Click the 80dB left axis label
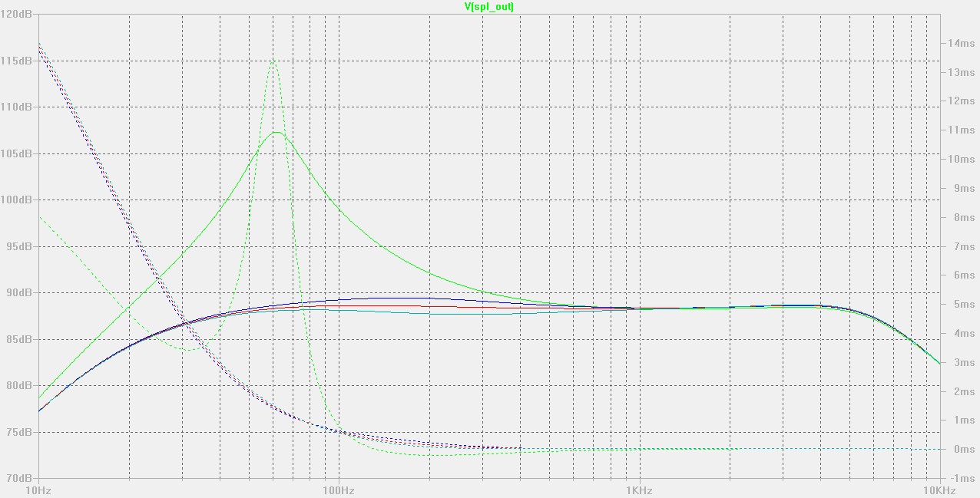This screenshot has height=498, width=980. (x=20, y=385)
